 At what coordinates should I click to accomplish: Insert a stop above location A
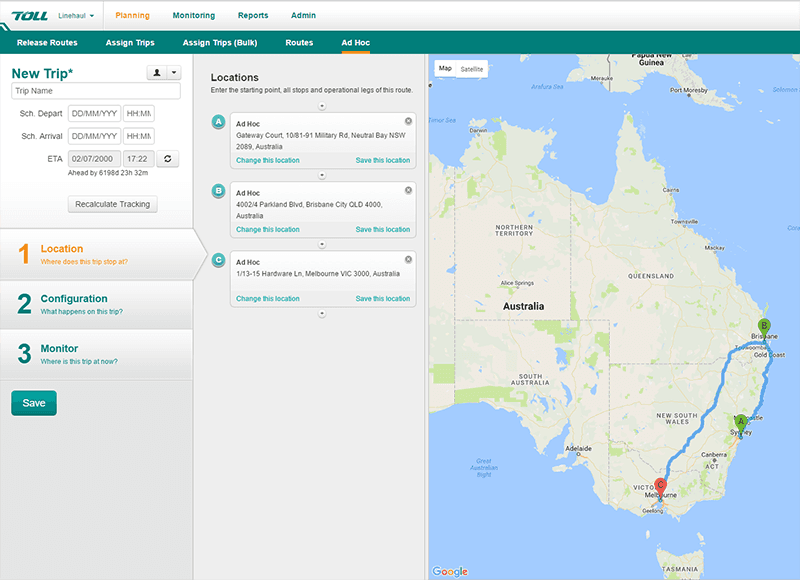coord(322,105)
